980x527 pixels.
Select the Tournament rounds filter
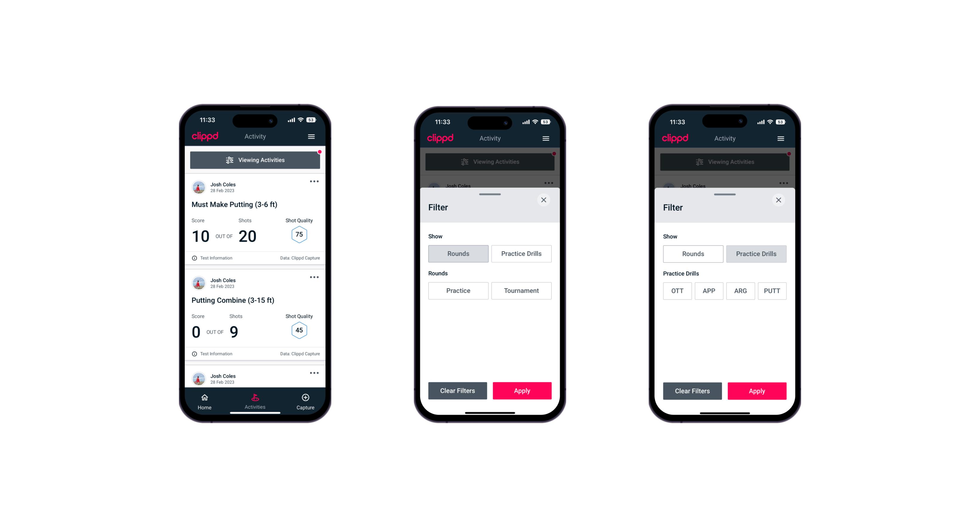coord(520,290)
